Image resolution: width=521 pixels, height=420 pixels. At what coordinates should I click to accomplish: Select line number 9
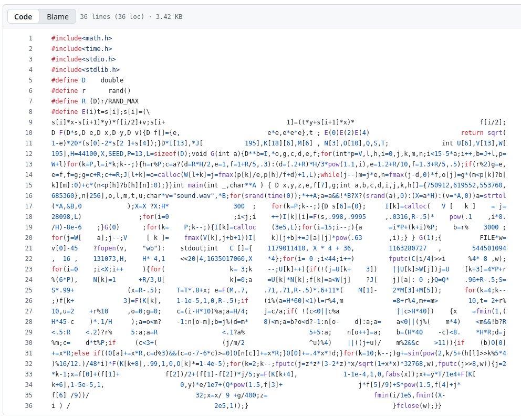[30, 122]
